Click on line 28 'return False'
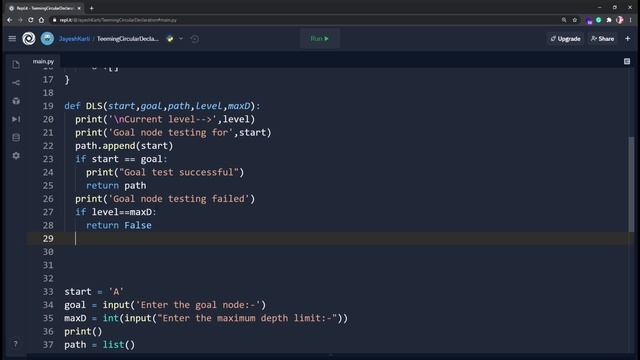This screenshot has width=640, height=360. tap(119, 225)
